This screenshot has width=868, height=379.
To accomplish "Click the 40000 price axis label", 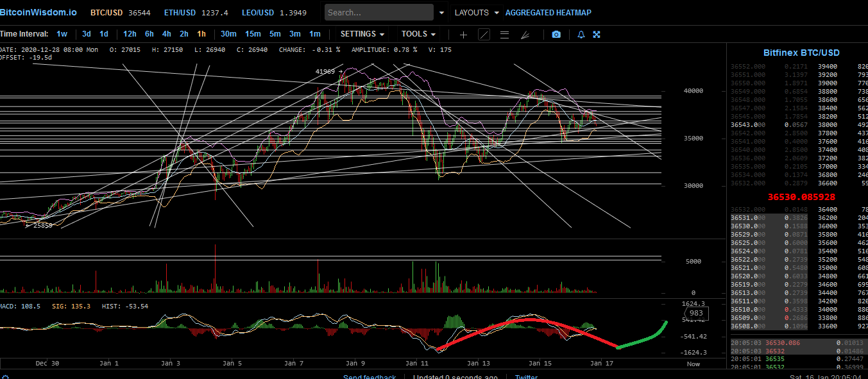I will [693, 91].
